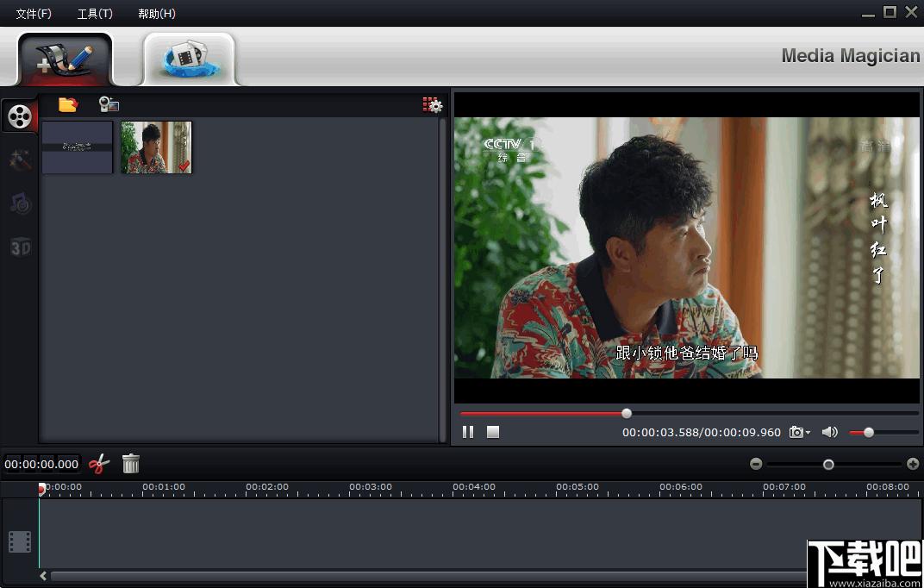Viewport: 924px width, 588px height.
Task: Maximize the Media Magician window
Action: pos(890,12)
